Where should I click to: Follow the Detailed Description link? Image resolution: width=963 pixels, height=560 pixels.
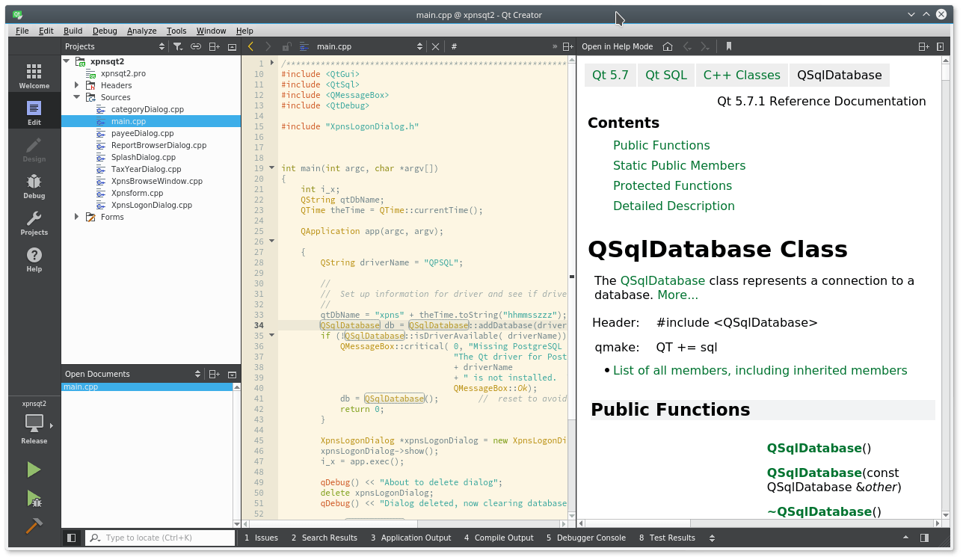click(674, 206)
